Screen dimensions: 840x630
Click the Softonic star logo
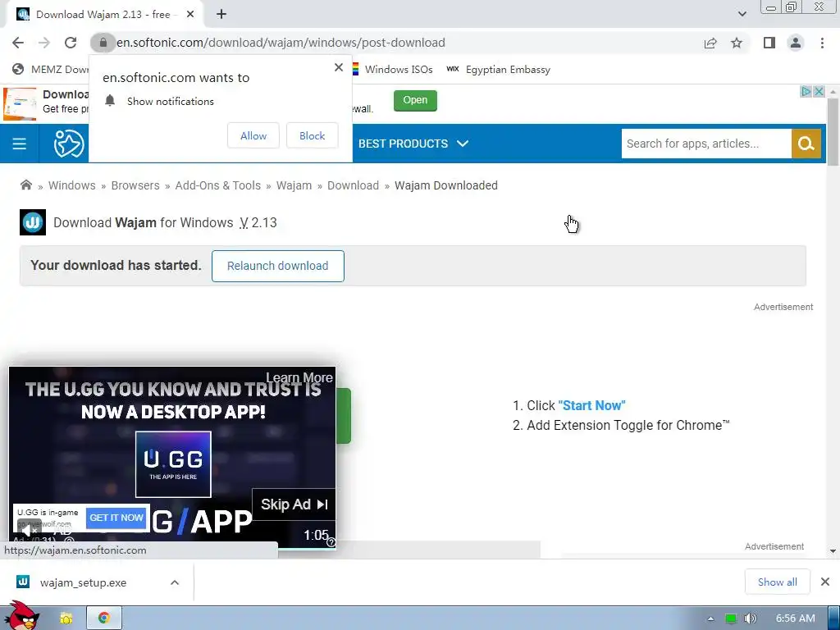[x=69, y=144]
